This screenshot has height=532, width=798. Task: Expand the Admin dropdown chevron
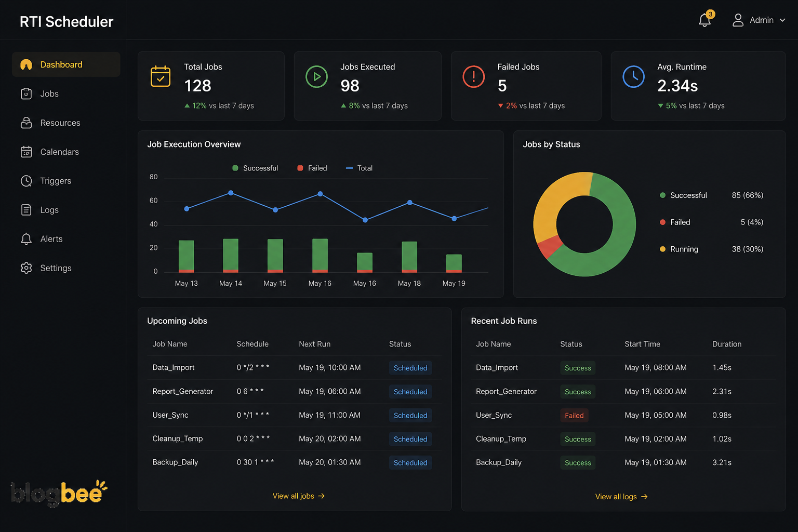pyautogui.click(x=782, y=20)
